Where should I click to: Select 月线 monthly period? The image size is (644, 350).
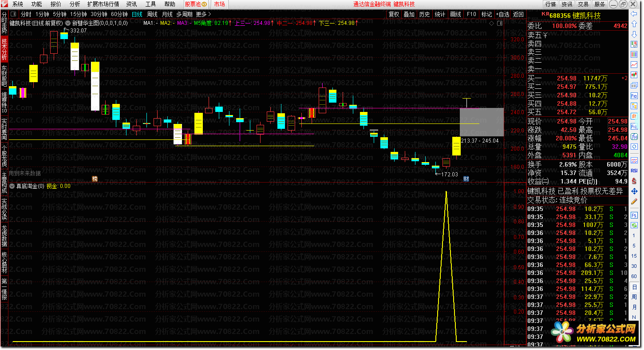click(167, 14)
